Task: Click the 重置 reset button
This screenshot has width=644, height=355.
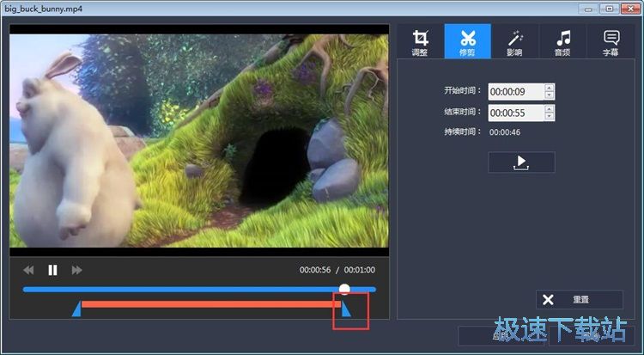Action: (579, 299)
